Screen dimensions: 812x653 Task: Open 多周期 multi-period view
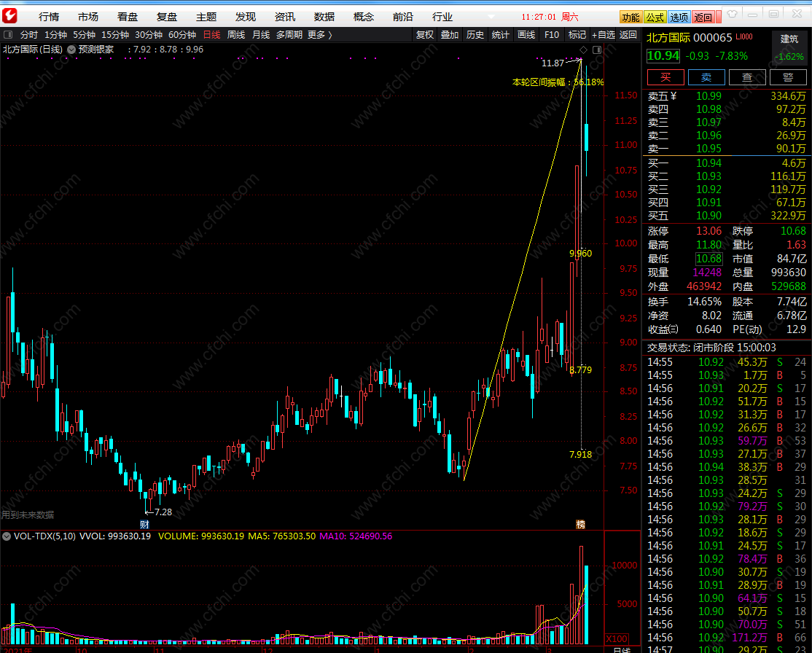[x=289, y=35]
